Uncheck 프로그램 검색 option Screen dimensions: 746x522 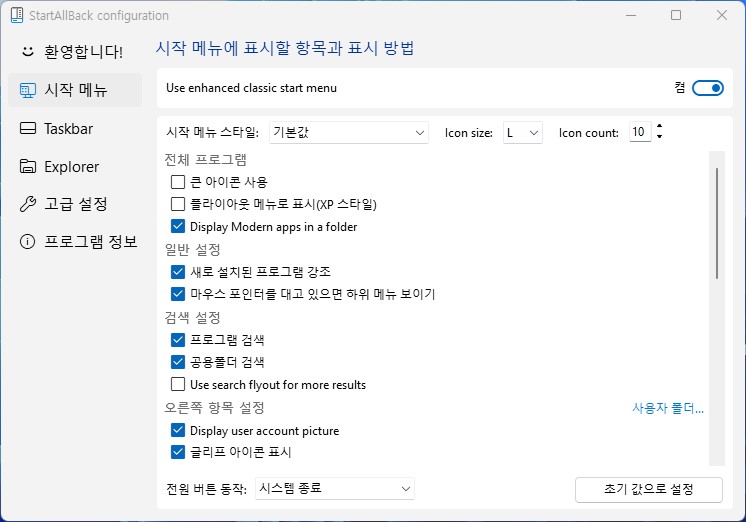click(x=177, y=340)
